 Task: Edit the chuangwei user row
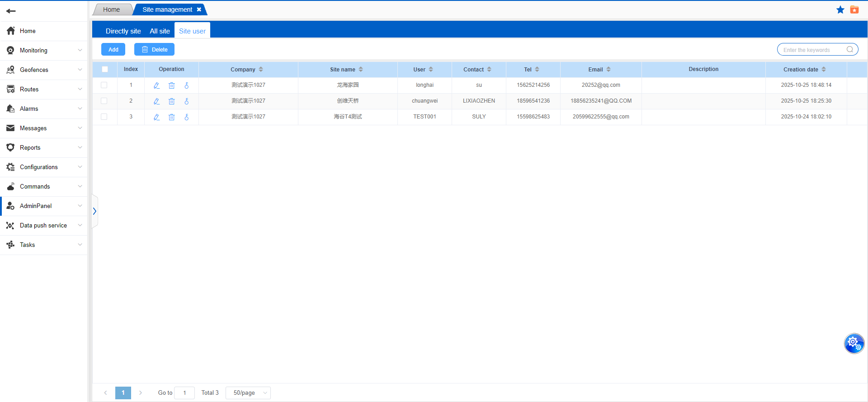(156, 101)
